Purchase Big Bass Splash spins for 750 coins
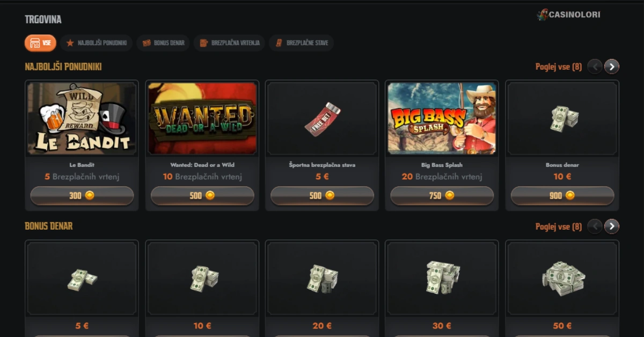This screenshot has width=644, height=337. (x=442, y=195)
